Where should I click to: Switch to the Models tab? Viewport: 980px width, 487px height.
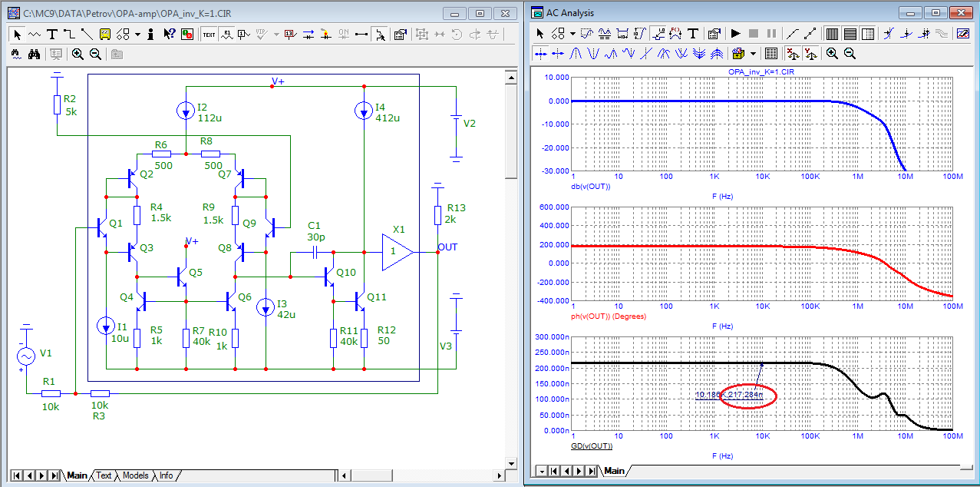point(135,475)
